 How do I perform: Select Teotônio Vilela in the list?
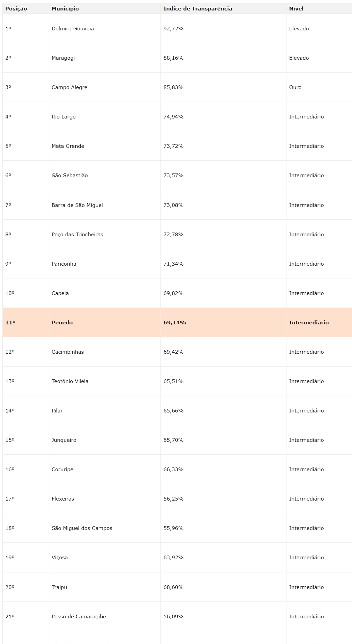click(70, 381)
